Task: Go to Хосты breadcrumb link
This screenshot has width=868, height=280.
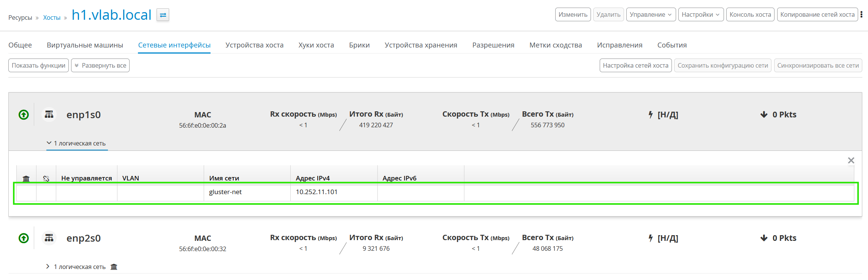Action: 52,17
